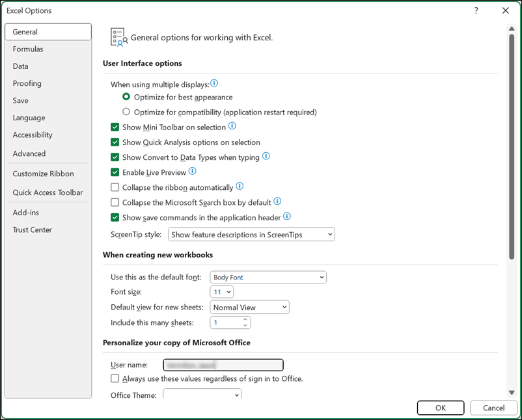The image size is (522, 420).
Task: Open the Font size dropdown
Action: 222,292
